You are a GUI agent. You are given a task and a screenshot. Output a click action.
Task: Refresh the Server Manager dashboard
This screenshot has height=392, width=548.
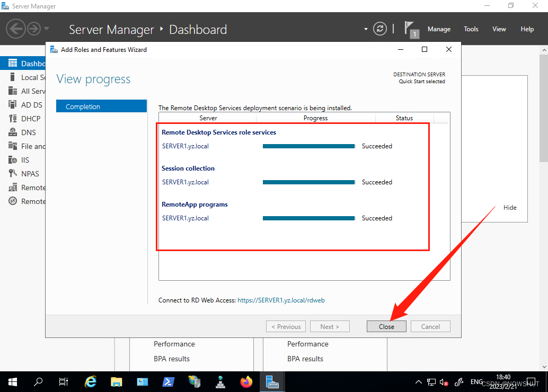tap(380, 29)
